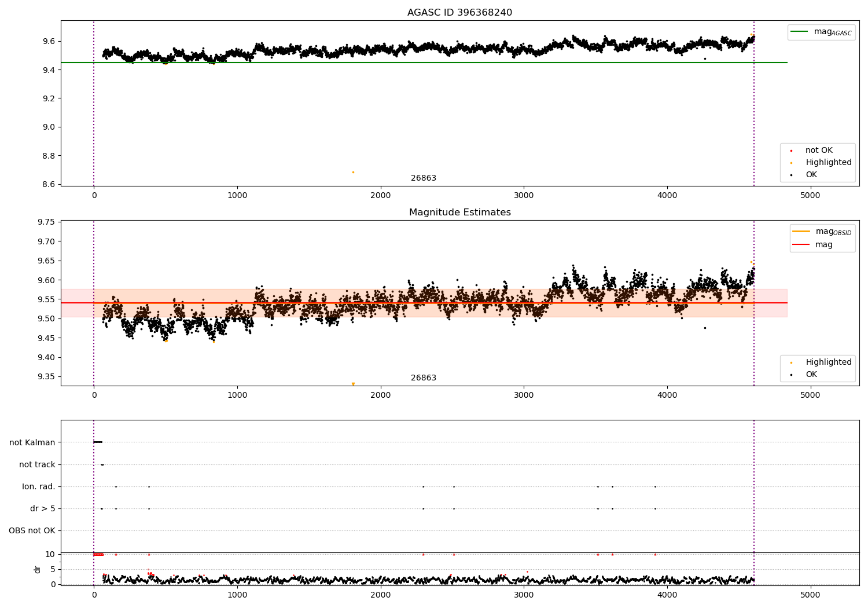
Task: Click the 'dr' axis label
Action: coord(38,569)
